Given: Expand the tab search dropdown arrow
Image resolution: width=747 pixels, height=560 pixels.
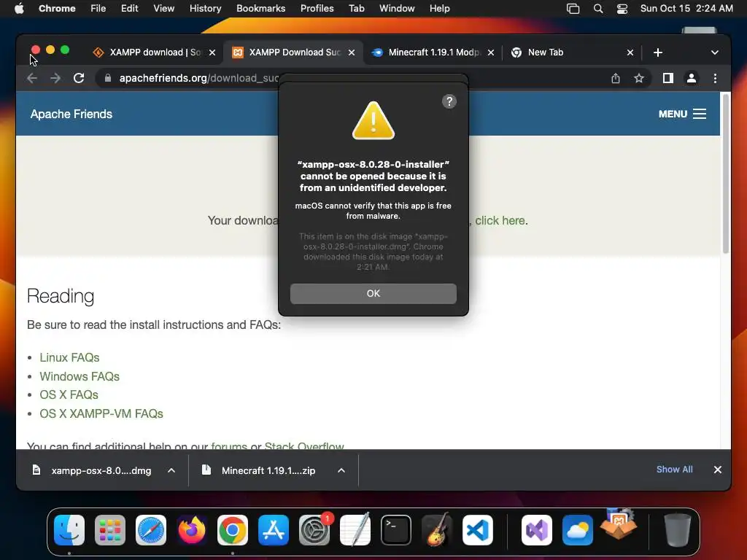Looking at the screenshot, I should point(714,52).
